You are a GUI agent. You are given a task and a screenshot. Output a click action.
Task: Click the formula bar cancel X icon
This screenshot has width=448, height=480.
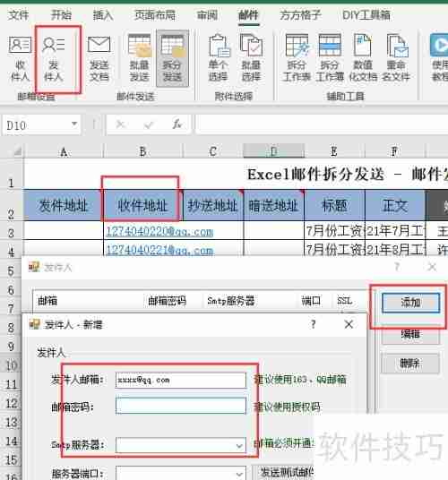[x=120, y=124]
